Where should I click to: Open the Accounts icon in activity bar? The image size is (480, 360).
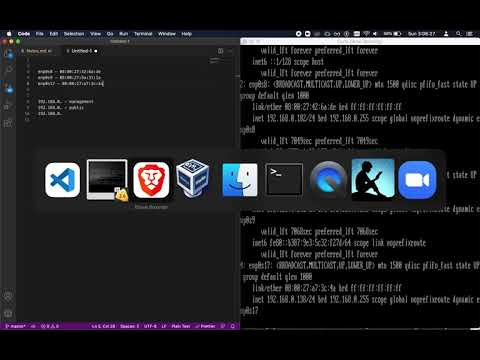tap(8, 297)
